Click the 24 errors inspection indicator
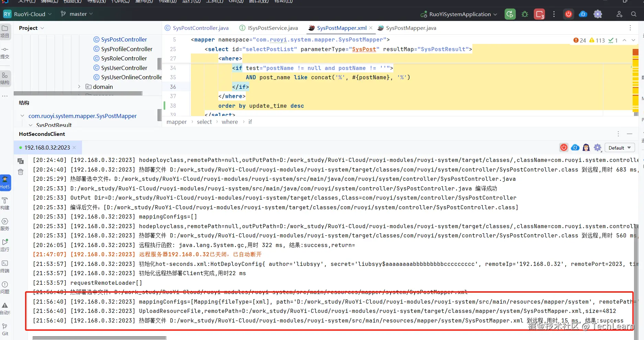The height and width of the screenshot is (340, 644). [579, 40]
